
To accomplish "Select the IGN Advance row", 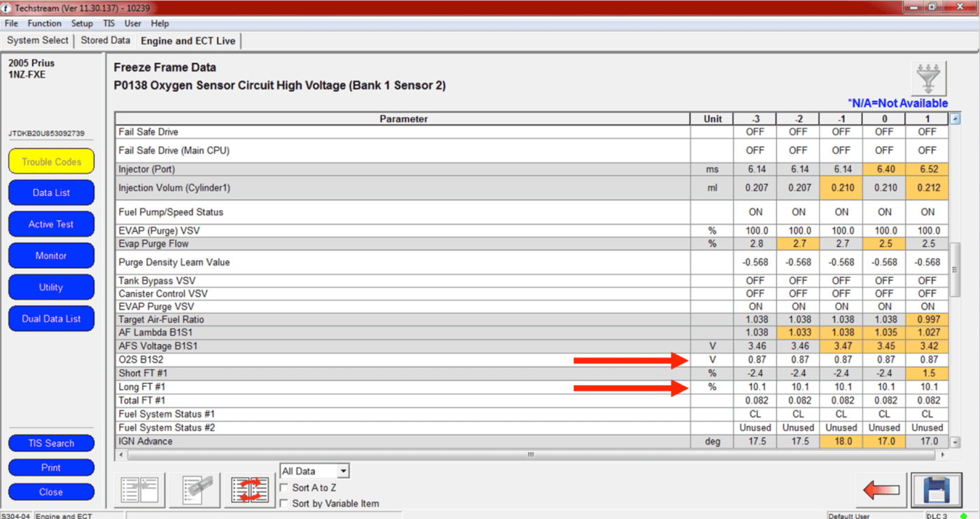I will 532,441.
